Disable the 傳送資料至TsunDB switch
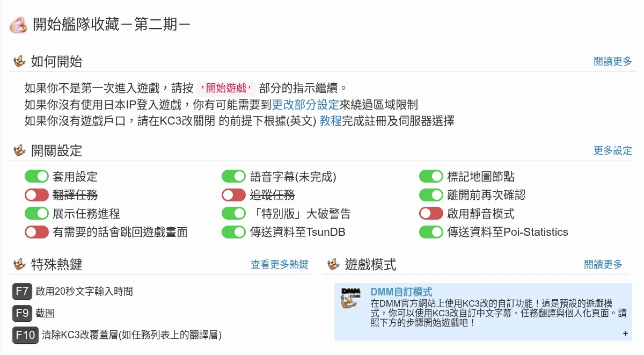This screenshot has width=644, height=355. [x=233, y=232]
